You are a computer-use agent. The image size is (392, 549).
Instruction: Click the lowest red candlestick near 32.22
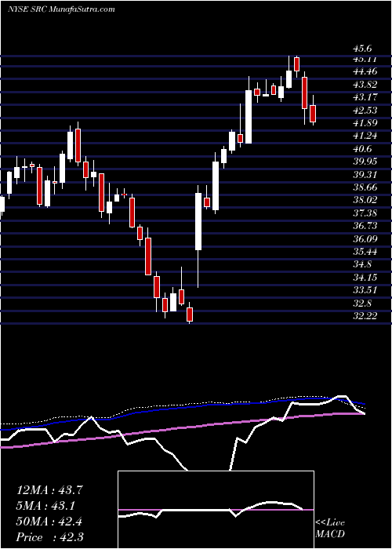tap(190, 314)
